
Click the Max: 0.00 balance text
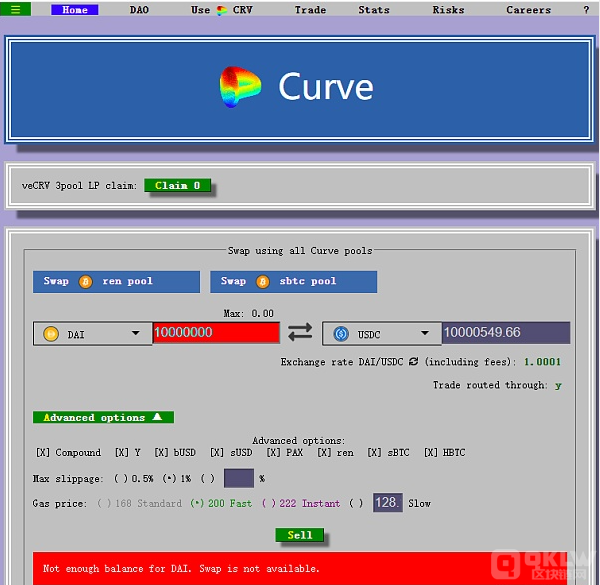tap(248, 314)
